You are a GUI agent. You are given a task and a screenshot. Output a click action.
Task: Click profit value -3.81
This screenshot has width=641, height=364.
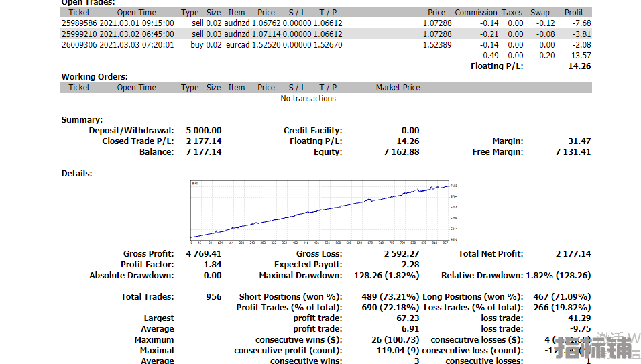click(x=581, y=34)
